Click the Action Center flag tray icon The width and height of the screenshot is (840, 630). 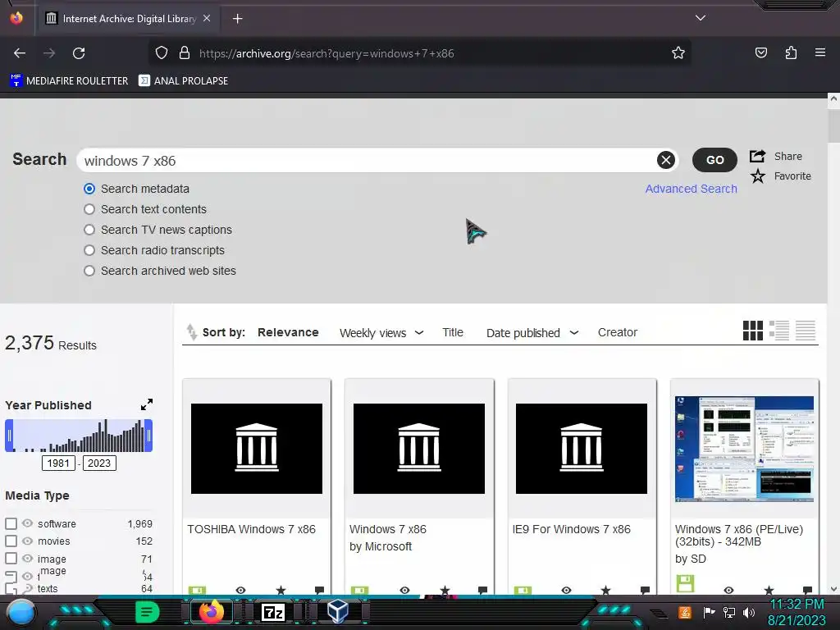[x=710, y=612]
